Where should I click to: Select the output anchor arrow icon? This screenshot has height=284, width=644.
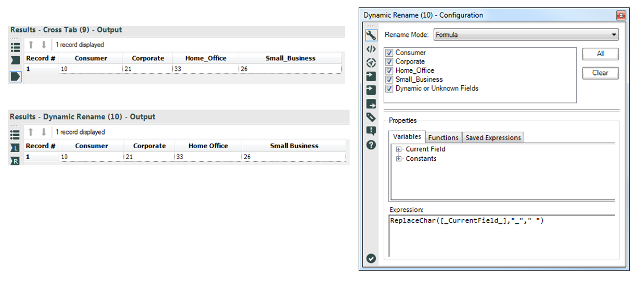[371, 104]
